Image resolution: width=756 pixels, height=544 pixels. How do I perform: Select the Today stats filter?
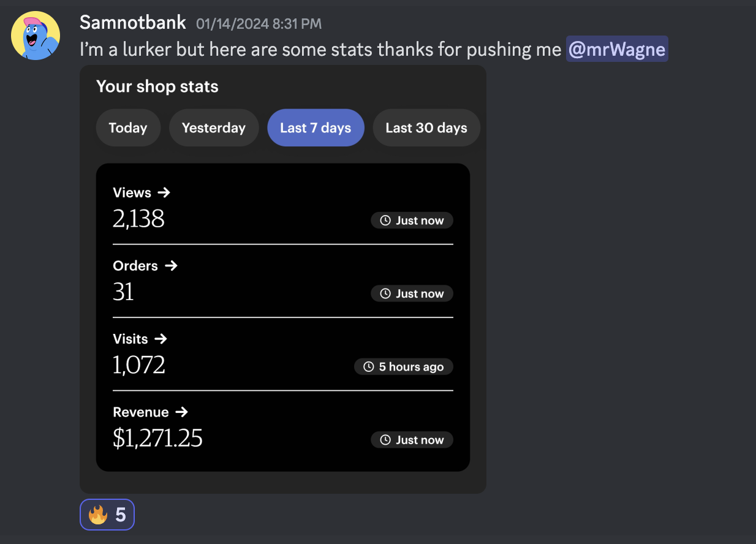point(128,128)
